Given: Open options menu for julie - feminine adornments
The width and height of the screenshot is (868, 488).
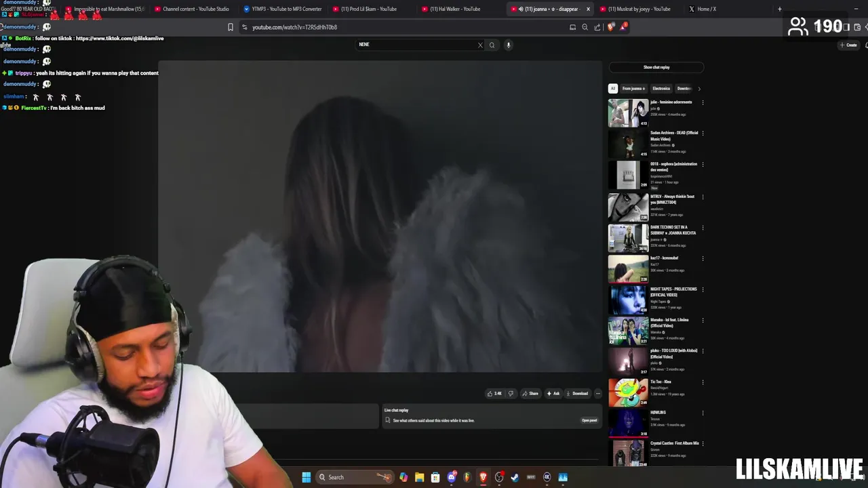Looking at the screenshot, I should tap(703, 103).
